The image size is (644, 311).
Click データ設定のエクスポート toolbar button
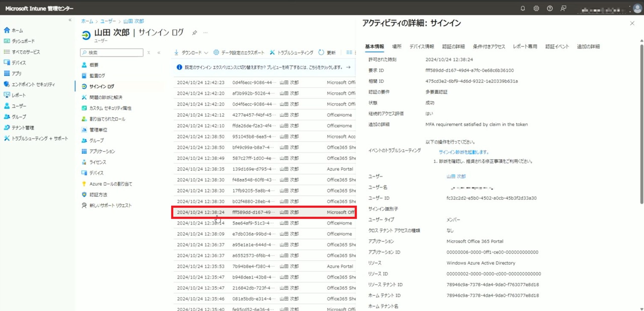click(x=239, y=52)
